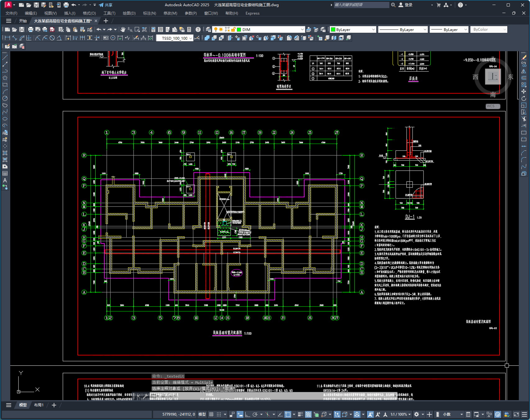Add a new layout with plus button

point(54,405)
